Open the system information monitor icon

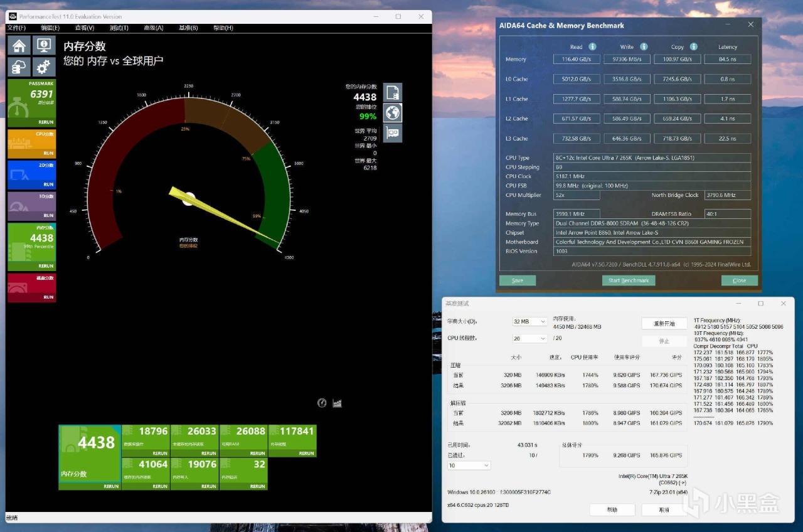43,46
